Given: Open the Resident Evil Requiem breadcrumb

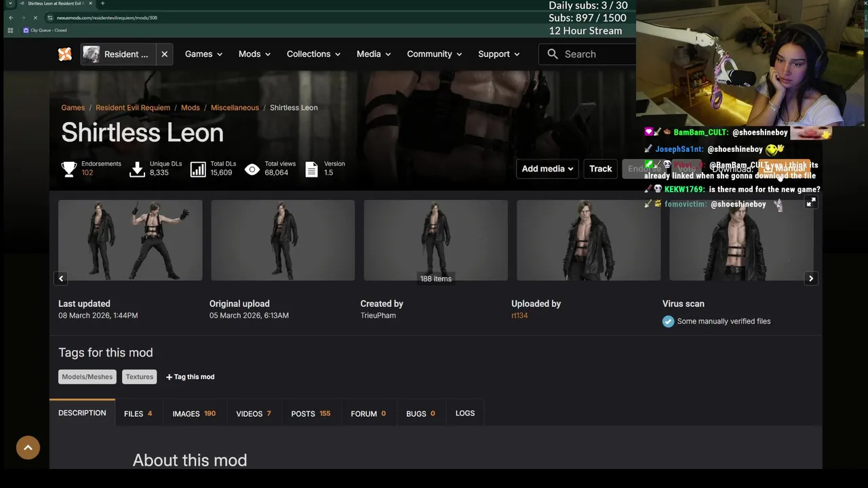Looking at the screenshot, I should click(x=133, y=108).
